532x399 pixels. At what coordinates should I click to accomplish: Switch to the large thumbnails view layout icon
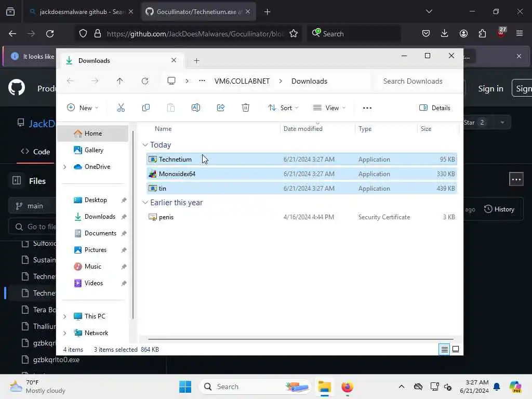point(456,349)
